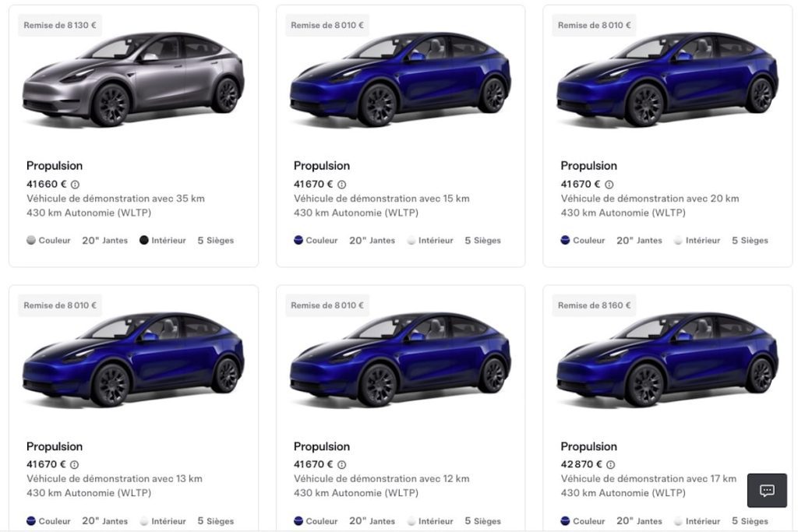Click info icon on the 20 km demo car

609,185
